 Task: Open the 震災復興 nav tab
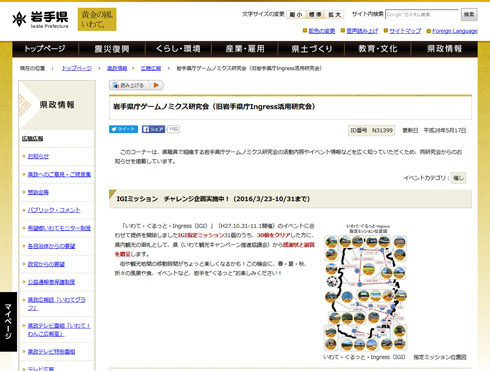[112, 49]
